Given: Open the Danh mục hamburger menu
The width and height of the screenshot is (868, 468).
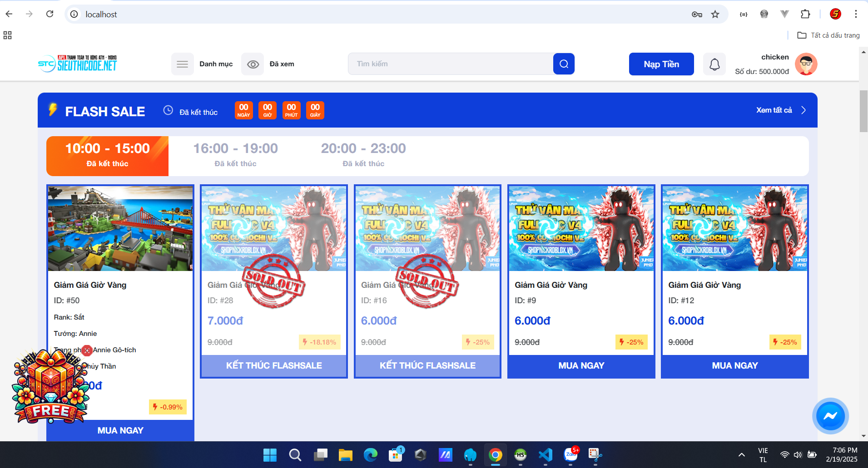Looking at the screenshot, I should (182, 64).
